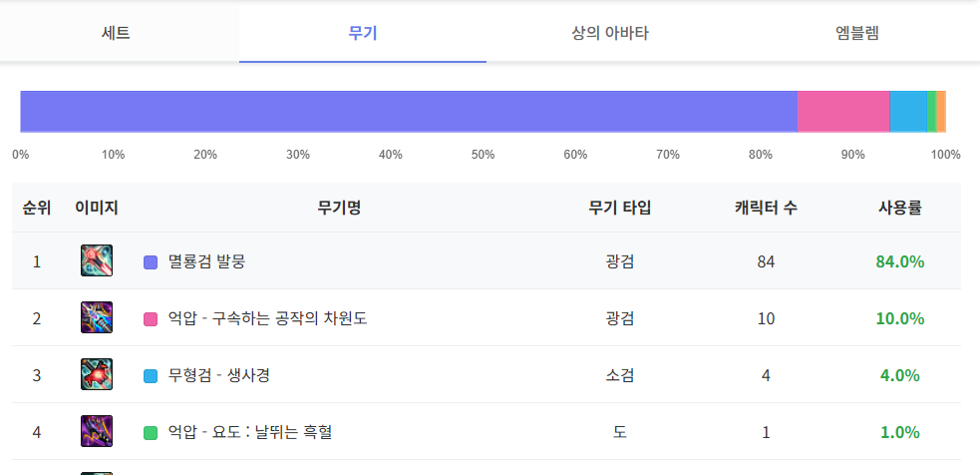Click the purple 84% segment of the bar
The width and height of the screenshot is (980, 475).
tap(409, 111)
